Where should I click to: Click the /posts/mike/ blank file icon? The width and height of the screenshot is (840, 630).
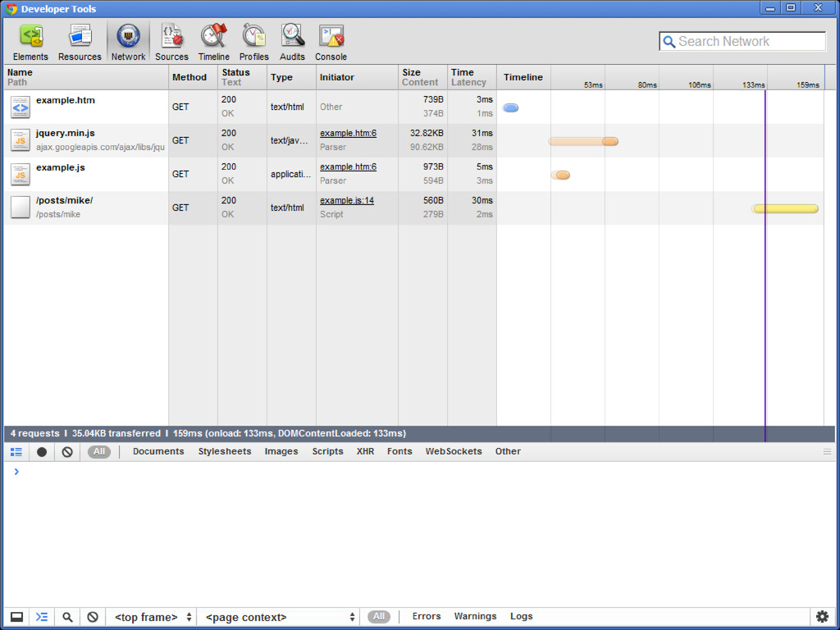point(21,208)
